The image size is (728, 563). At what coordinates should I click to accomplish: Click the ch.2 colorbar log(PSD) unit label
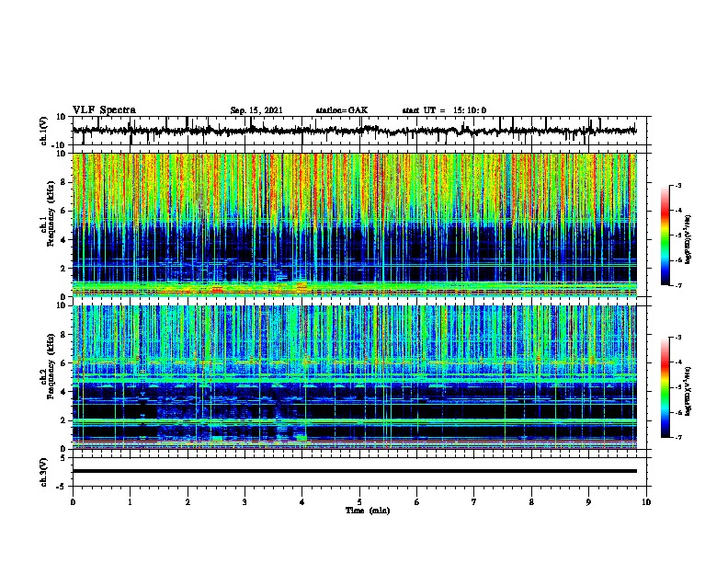[688, 391]
